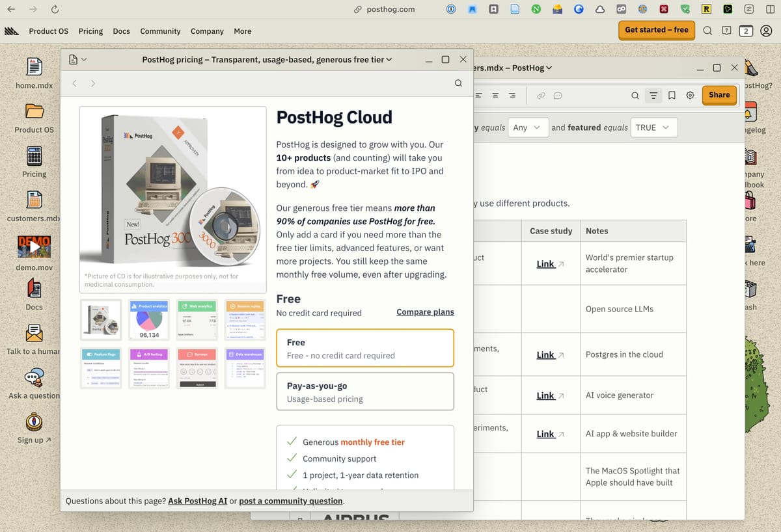This screenshot has height=532, width=781.
Task: Click the bookmark icon in customers toolbar
Action: (672, 95)
